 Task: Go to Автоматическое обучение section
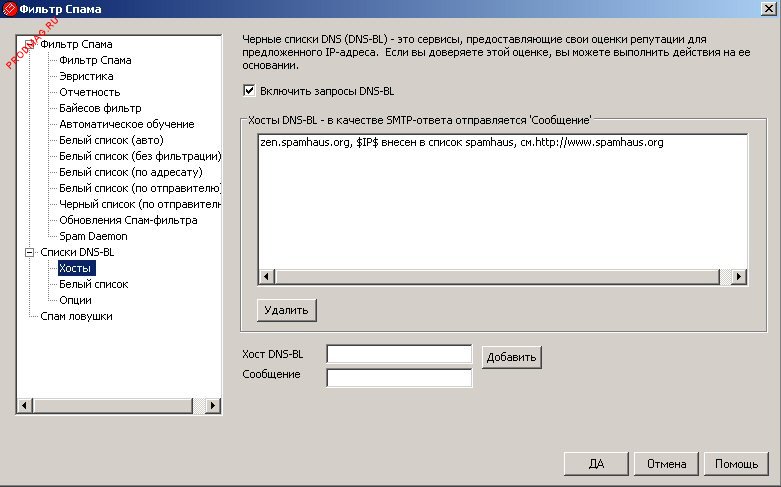tap(126, 124)
